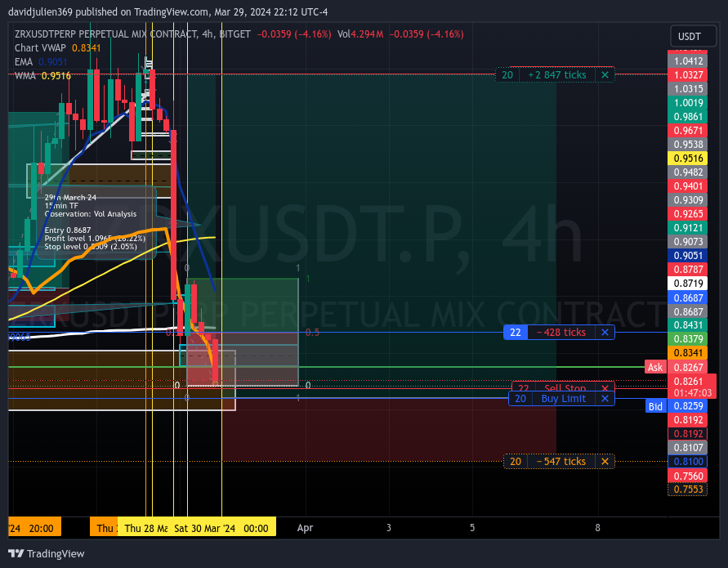Viewport: 728px width, 568px height.
Task: Remove the Sell Stop order
Action: pyautogui.click(x=605, y=388)
